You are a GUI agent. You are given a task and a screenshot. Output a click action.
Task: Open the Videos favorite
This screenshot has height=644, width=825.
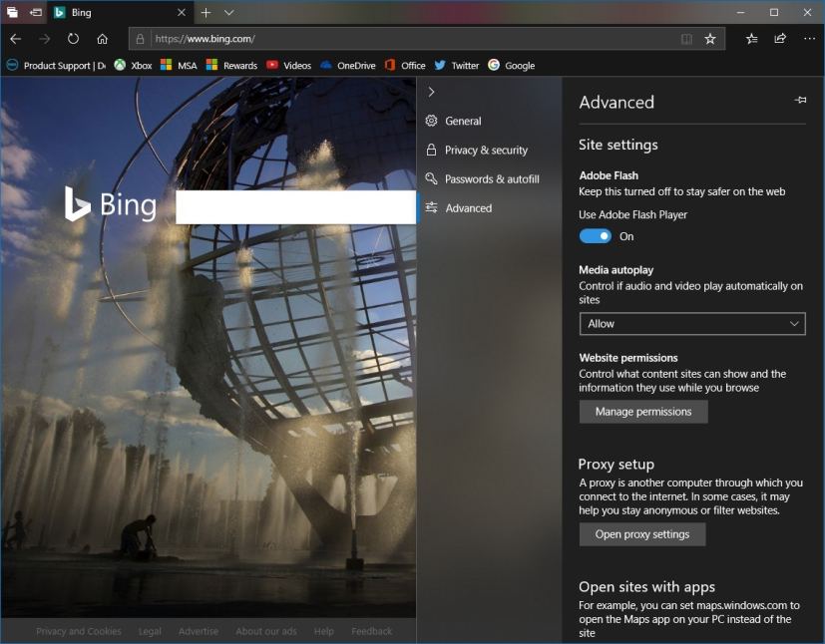click(288, 65)
